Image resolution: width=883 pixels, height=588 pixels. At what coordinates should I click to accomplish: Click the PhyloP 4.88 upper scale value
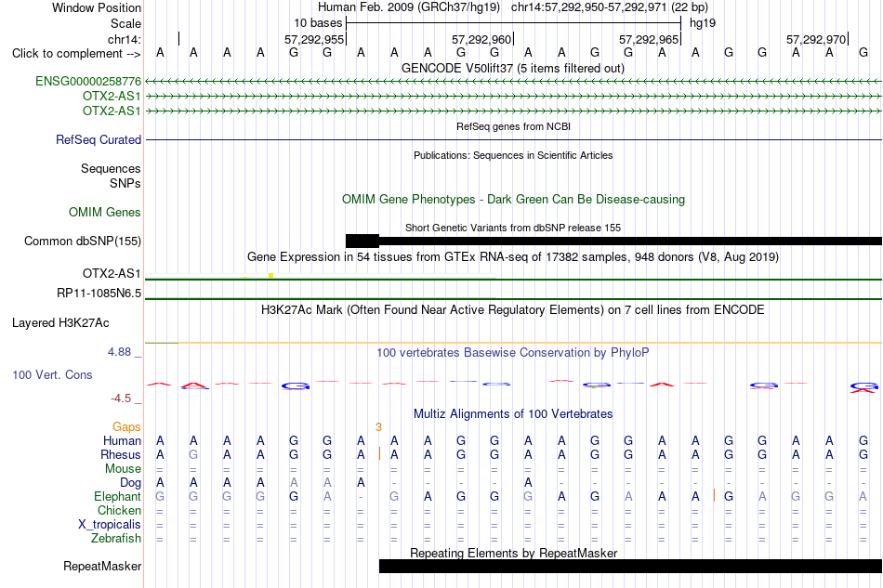point(119,352)
